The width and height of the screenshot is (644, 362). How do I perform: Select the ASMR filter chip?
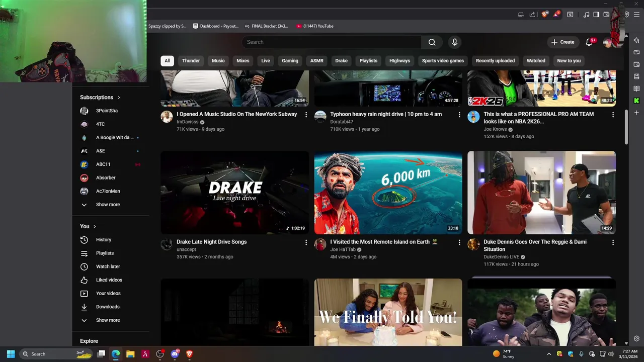[317, 61]
